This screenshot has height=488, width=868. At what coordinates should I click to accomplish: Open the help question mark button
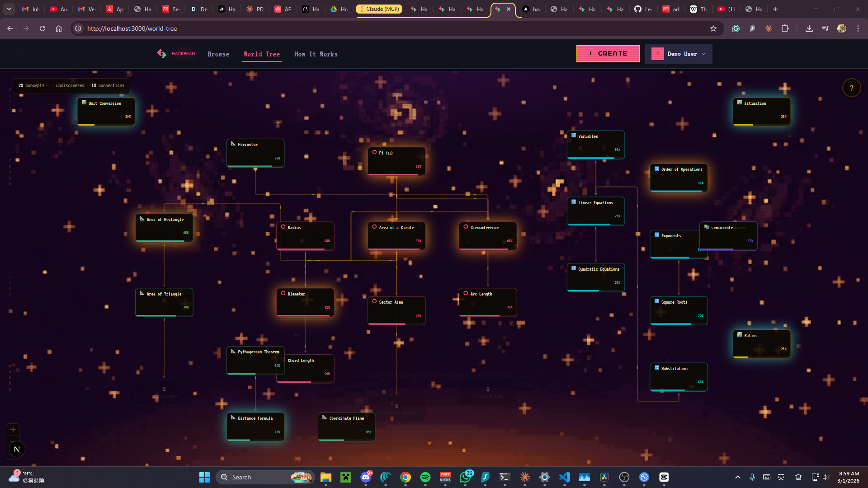(851, 88)
